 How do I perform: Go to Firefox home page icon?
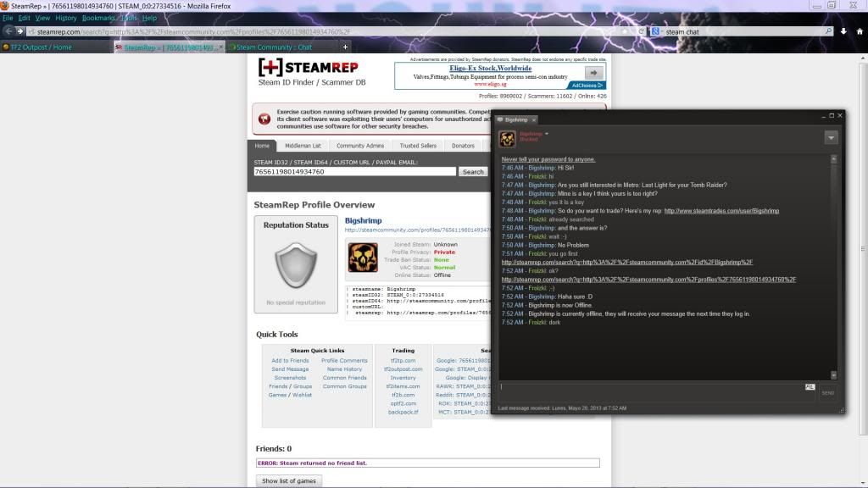coord(860,31)
